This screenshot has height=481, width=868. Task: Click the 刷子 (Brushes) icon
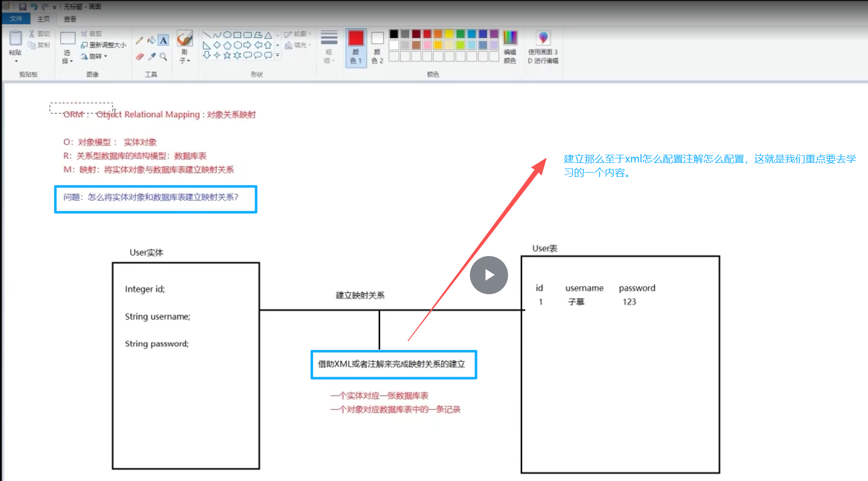pyautogui.click(x=185, y=38)
